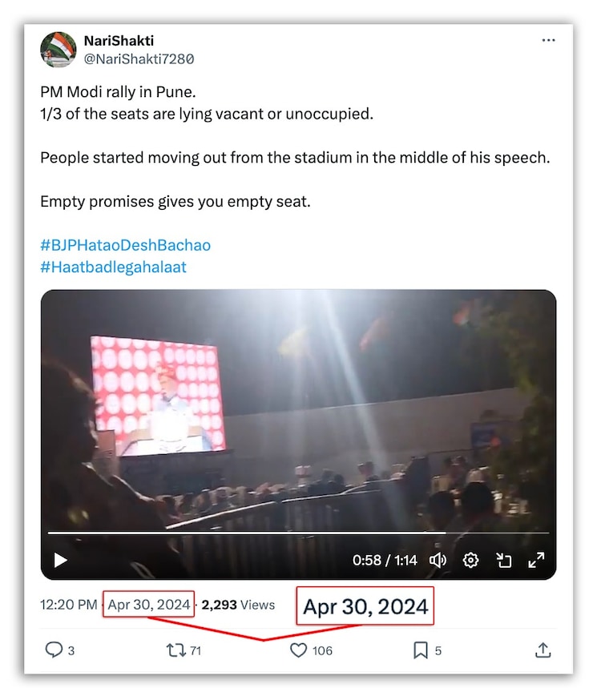Toggle picture-in-picture mode
The height and width of the screenshot is (700, 601).
click(x=504, y=560)
